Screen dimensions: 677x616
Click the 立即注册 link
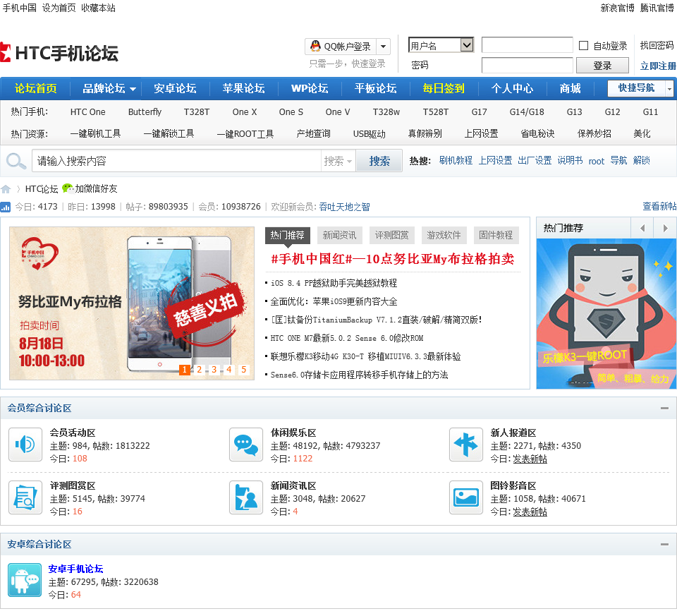658,66
